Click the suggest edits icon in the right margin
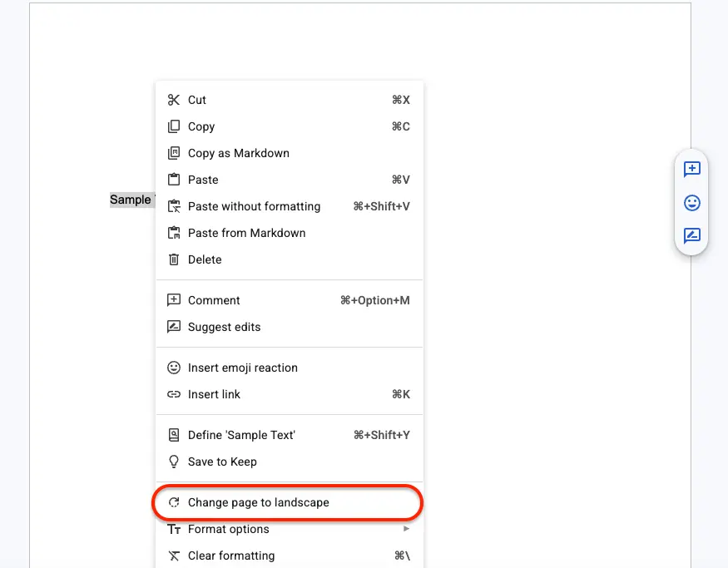This screenshot has width=728, height=568. click(x=691, y=235)
